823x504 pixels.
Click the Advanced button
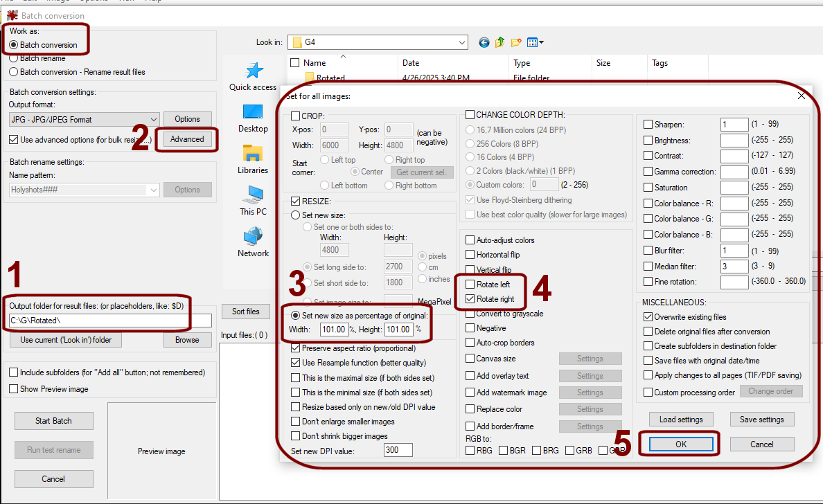point(187,139)
